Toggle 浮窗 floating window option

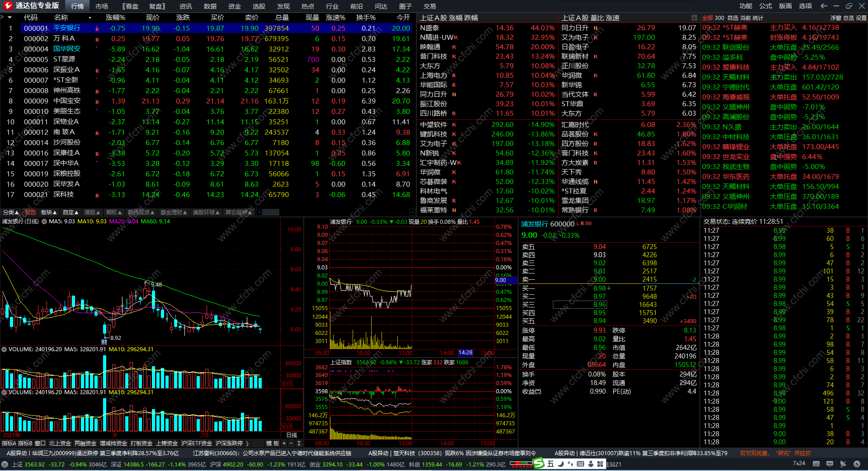835,18
